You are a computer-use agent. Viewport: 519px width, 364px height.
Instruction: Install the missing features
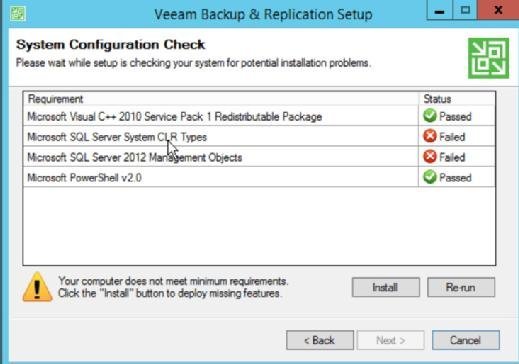[386, 287]
